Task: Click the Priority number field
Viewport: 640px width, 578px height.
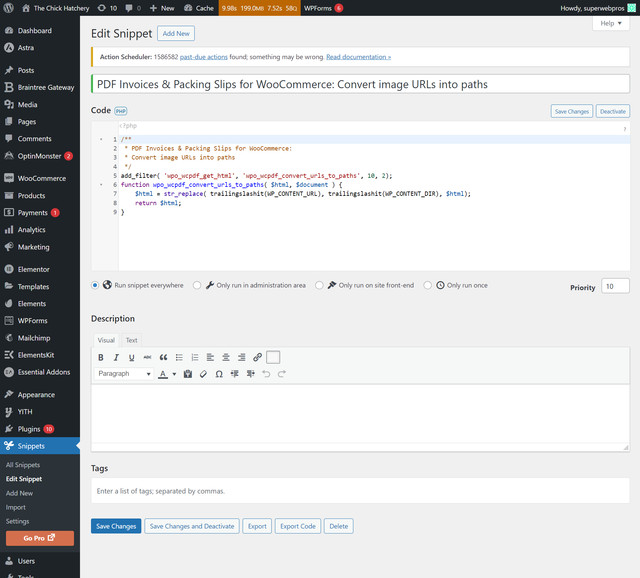Action: 615,286
